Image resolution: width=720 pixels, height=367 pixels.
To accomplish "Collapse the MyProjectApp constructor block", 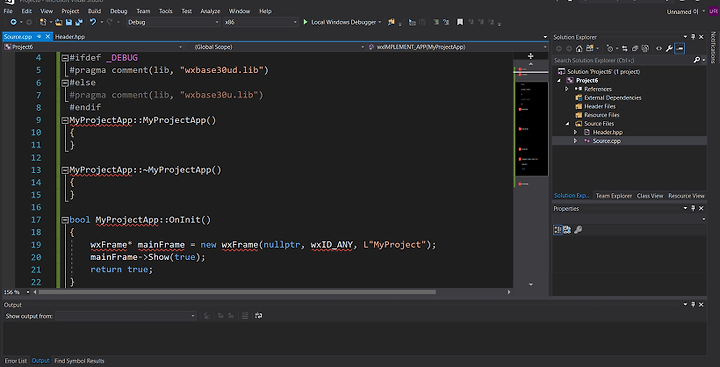I will pyautogui.click(x=65, y=120).
